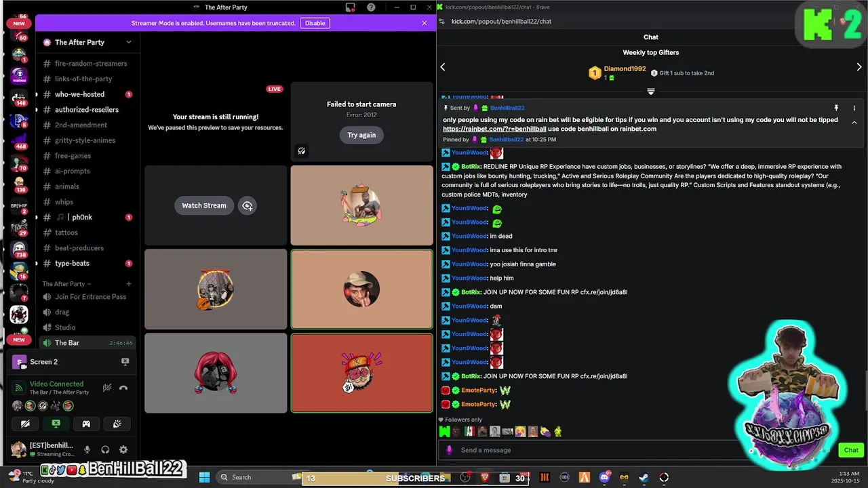Open the taskbar clock and date

coord(844,477)
